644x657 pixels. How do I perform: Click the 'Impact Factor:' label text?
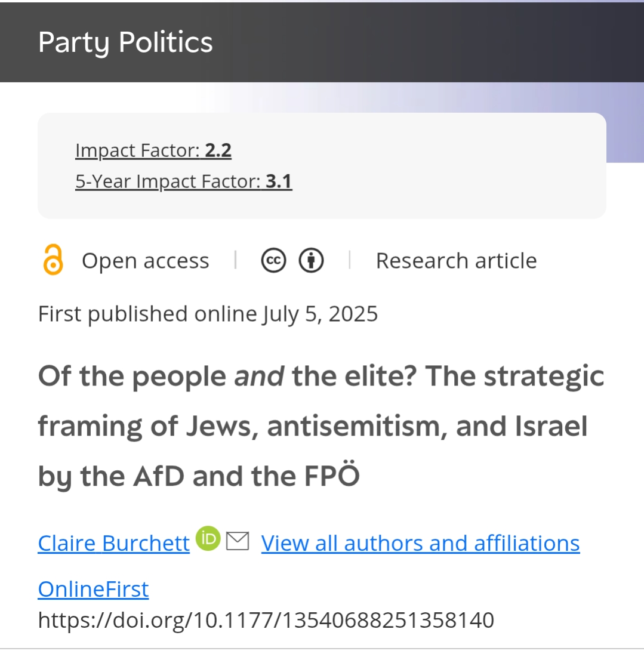pyautogui.click(x=137, y=151)
